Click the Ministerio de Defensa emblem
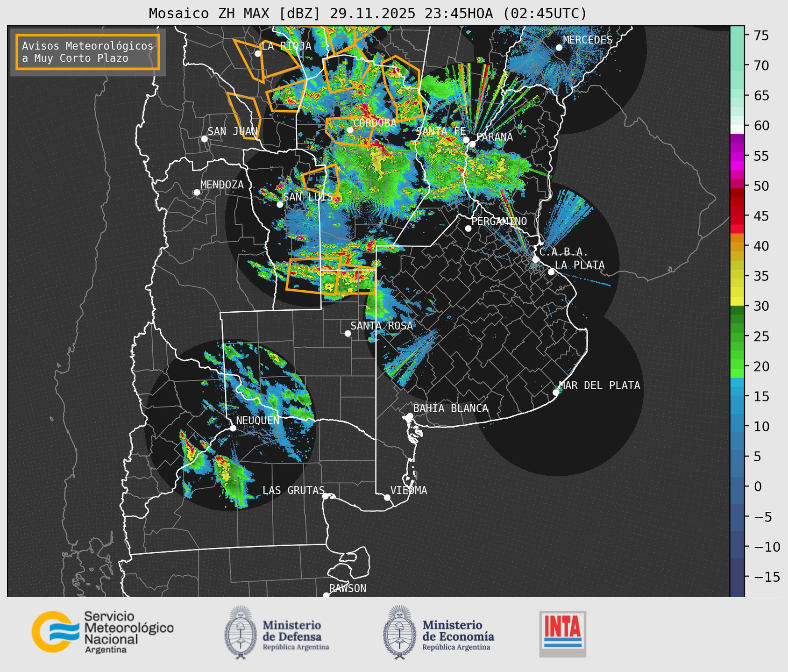This screenshot has height=672, width=788. [x=241, y=632]
